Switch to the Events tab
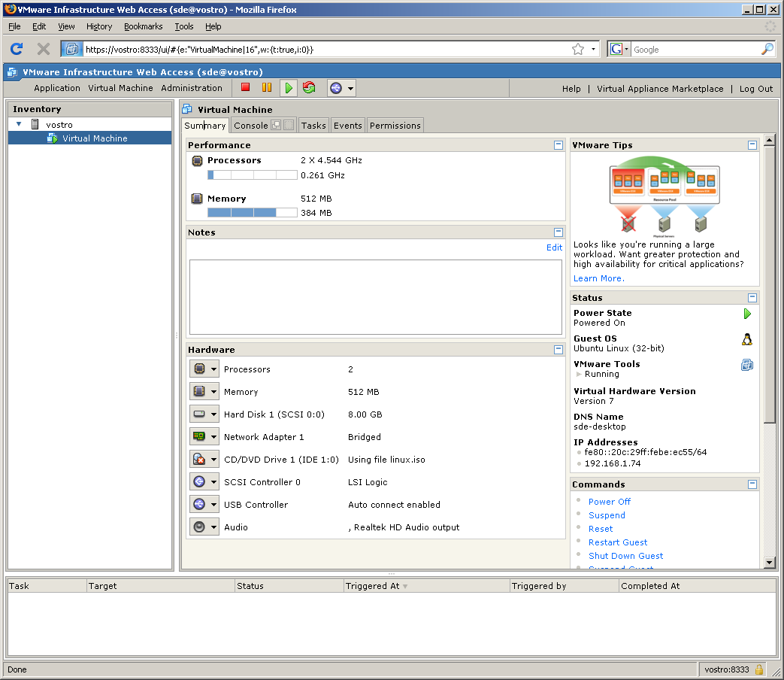This screenshot has width=784, height=680. tap(347, 126)
